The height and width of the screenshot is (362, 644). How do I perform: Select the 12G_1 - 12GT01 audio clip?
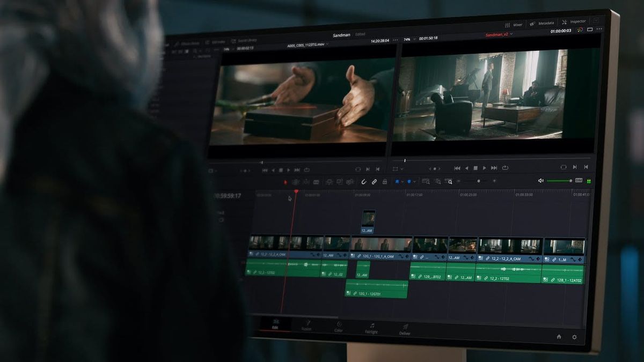point(376,289)
